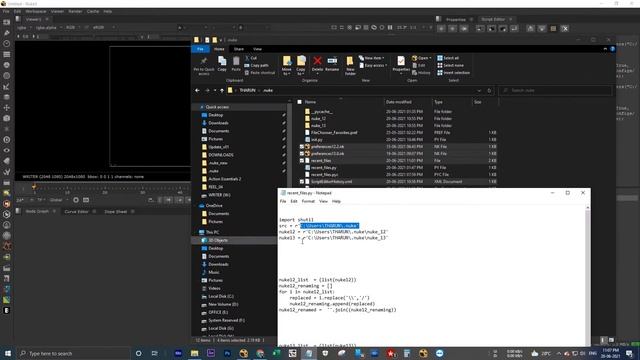Open Task View on the taskbar

tap(155, 353)
